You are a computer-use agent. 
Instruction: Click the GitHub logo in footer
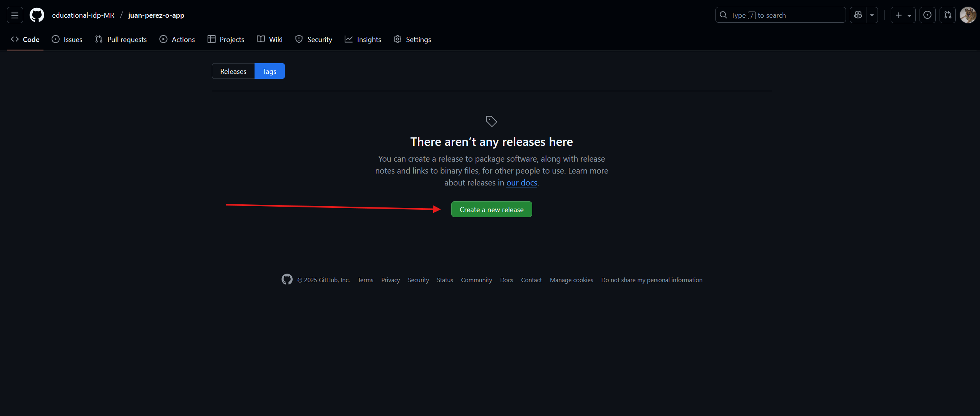[x=287, y=279]
